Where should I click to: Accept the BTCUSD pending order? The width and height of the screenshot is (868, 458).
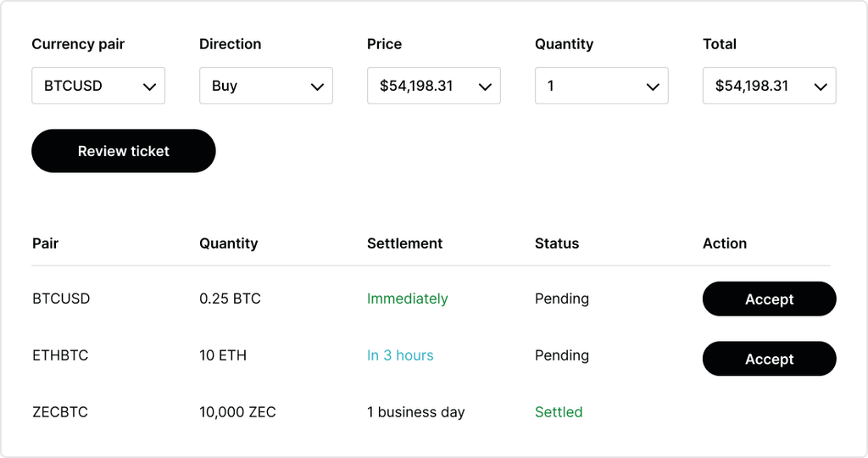pyautogui.click(x=770, y=299)
